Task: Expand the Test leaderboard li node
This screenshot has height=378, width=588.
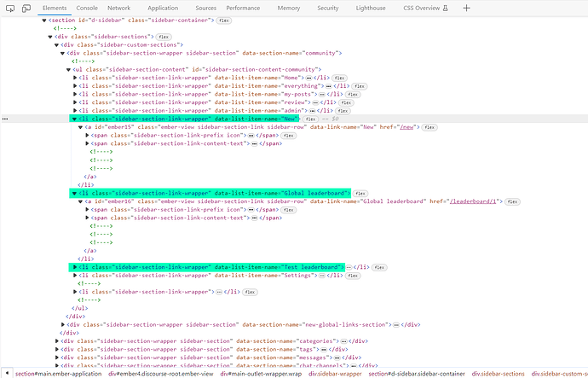Action: [x=75, y=267]
